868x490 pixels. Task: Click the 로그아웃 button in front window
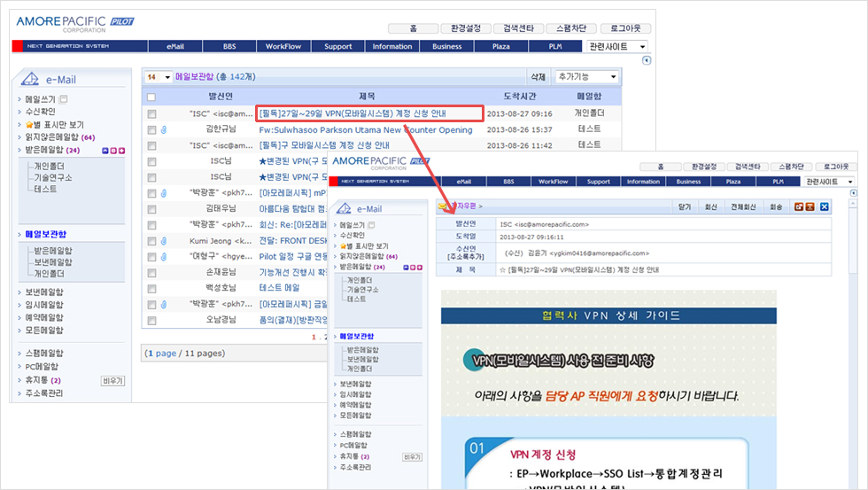coord(836,167)
